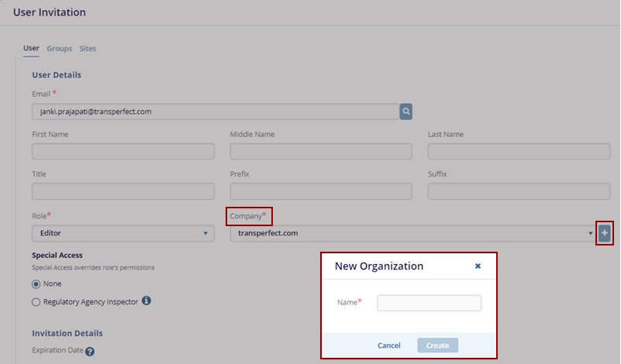Click the Regulatory Agency Inspector info icon

[x=146, y=301]
